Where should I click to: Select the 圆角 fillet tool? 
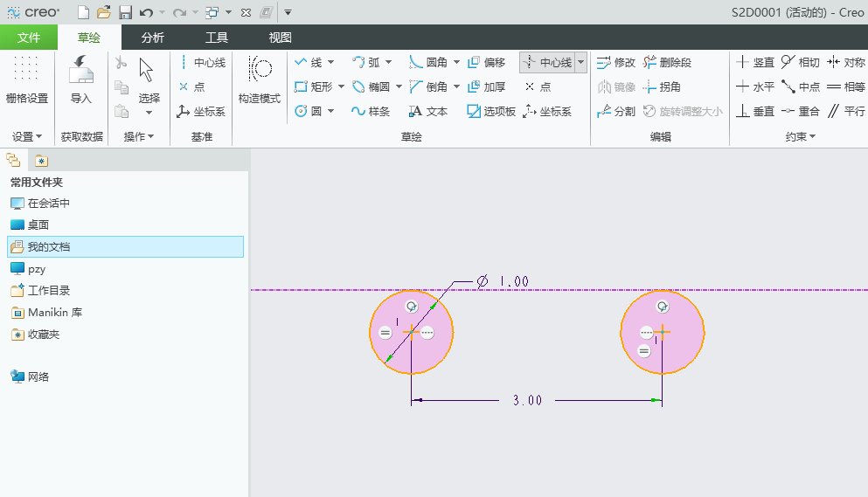tap(428, 63)
